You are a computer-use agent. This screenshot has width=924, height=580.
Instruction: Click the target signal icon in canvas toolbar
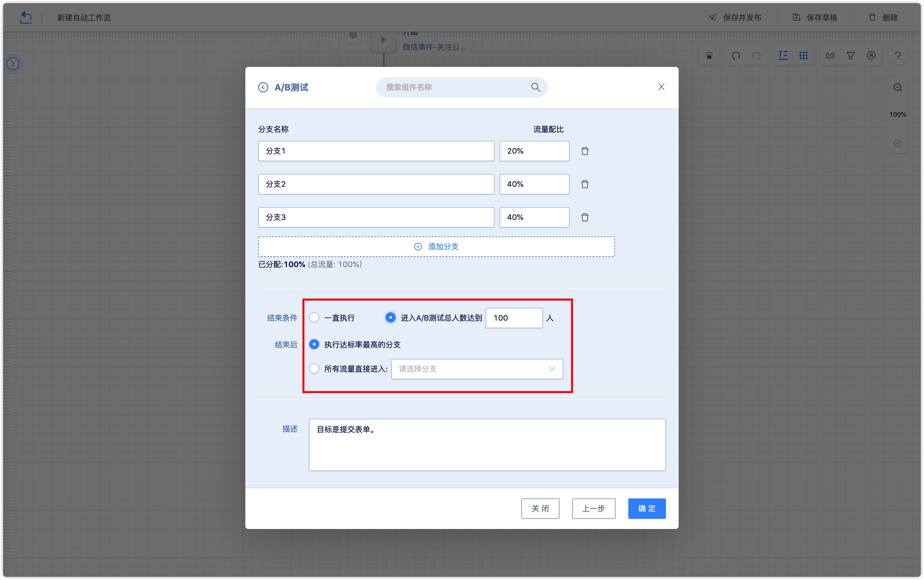click(830, 56)
